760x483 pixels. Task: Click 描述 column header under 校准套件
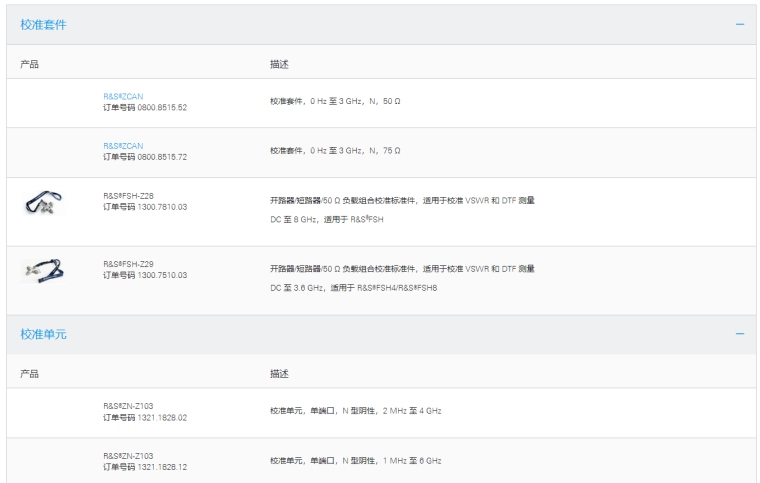[x=279, y=64]
